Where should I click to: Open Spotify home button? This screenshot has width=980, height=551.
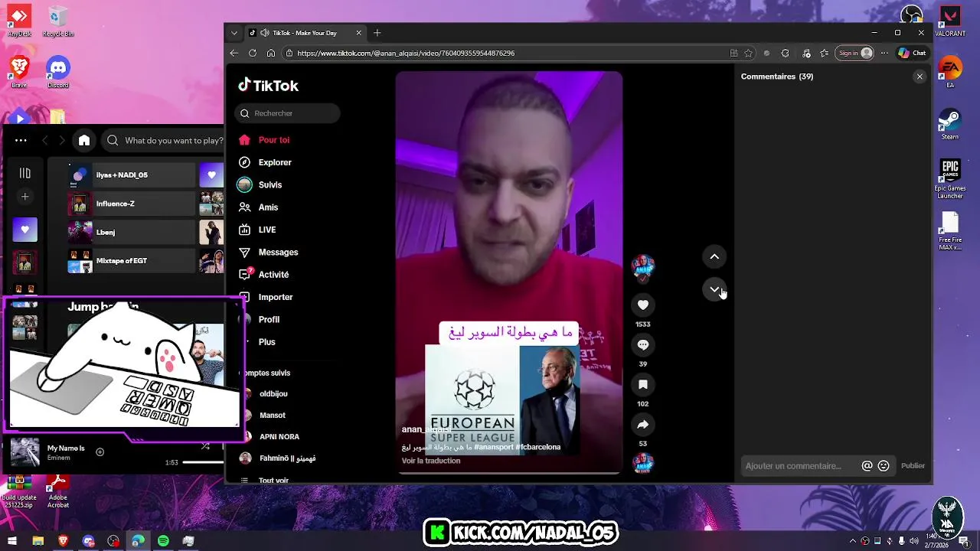(x=84, y=140)
